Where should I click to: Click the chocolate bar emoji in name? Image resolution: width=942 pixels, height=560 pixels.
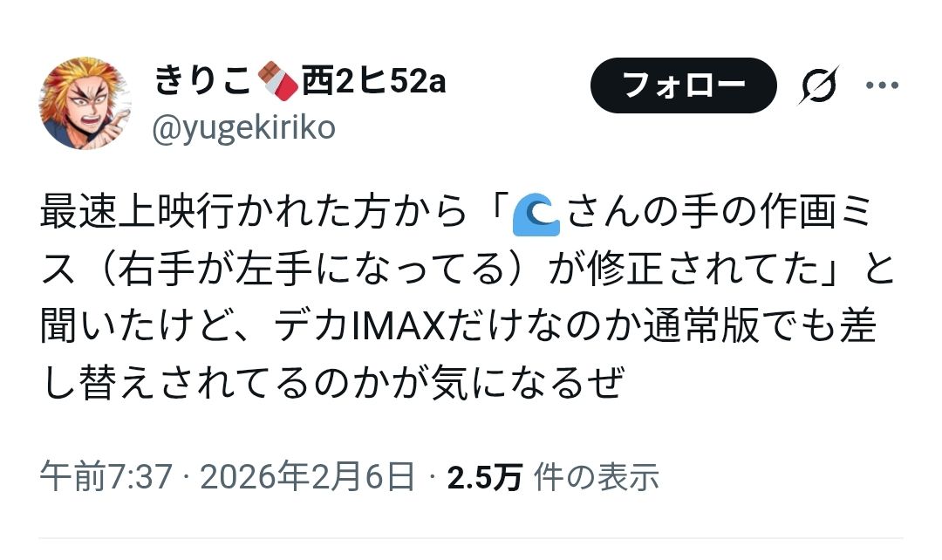point(277,80)
